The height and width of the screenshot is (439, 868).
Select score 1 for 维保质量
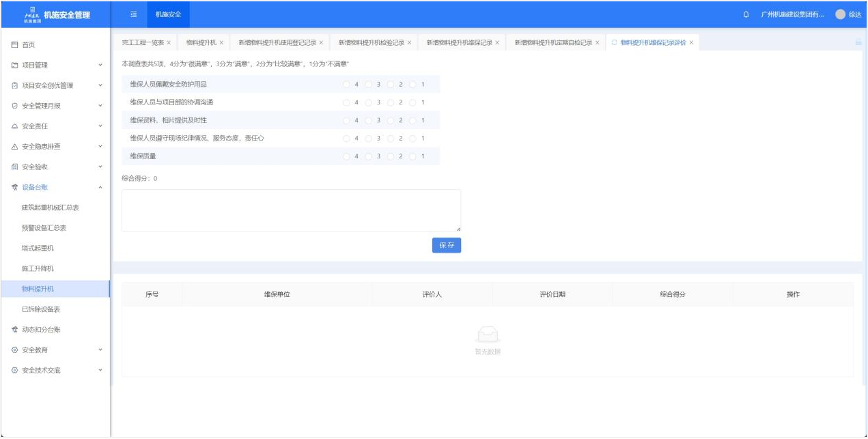click(413, 156)
